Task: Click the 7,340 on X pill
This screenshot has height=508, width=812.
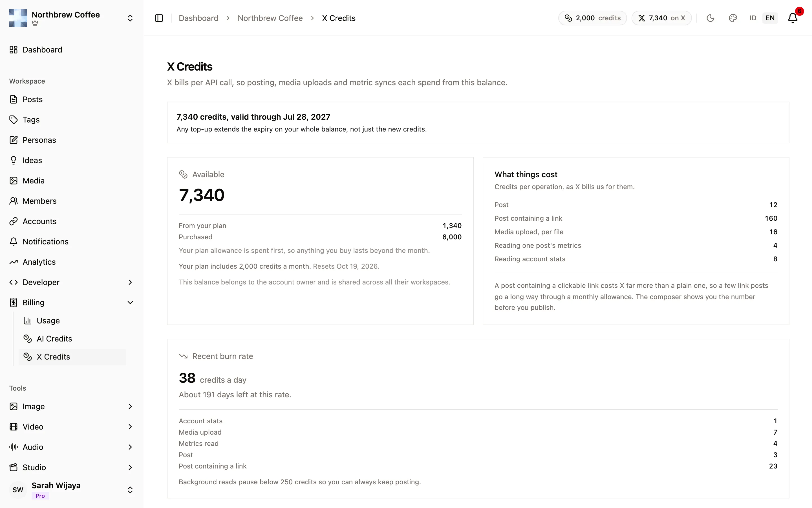Action: pyautogui.click(x=661, y=18)
